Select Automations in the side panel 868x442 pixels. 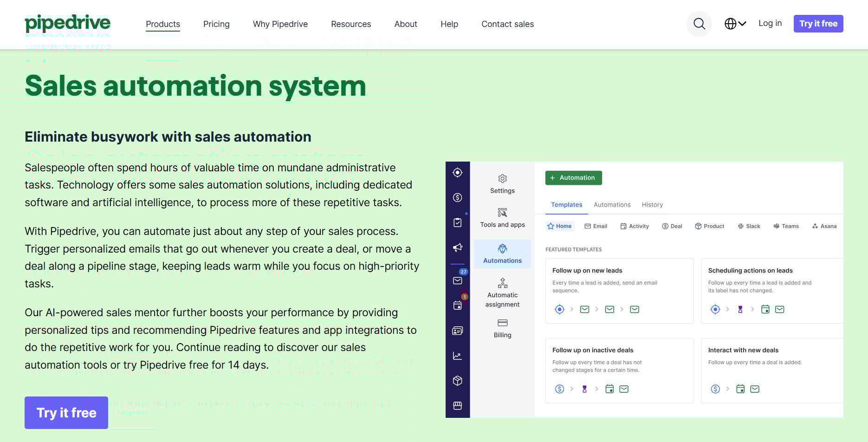tap(502, 254)
